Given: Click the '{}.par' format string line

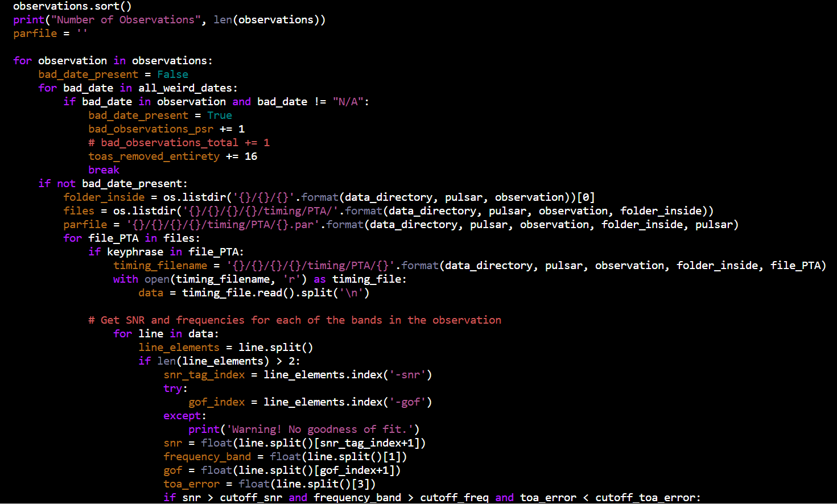Looking at the screenshot, I should 401,225.
